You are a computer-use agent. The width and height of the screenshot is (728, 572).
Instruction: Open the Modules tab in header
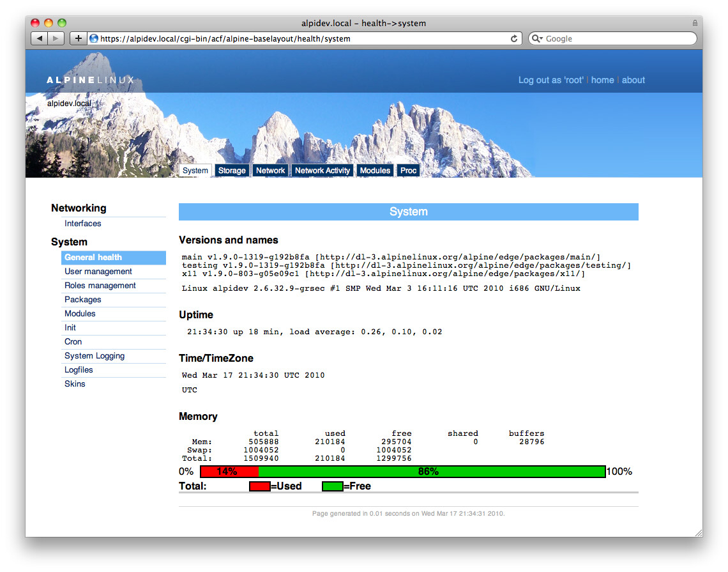coord(375,171)
